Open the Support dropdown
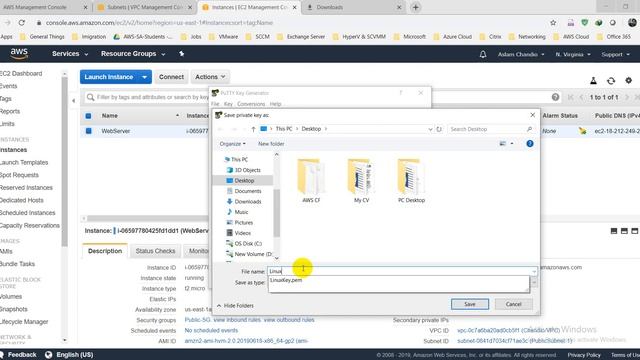Viewport: 640px width, 360px height. (615, 54)
